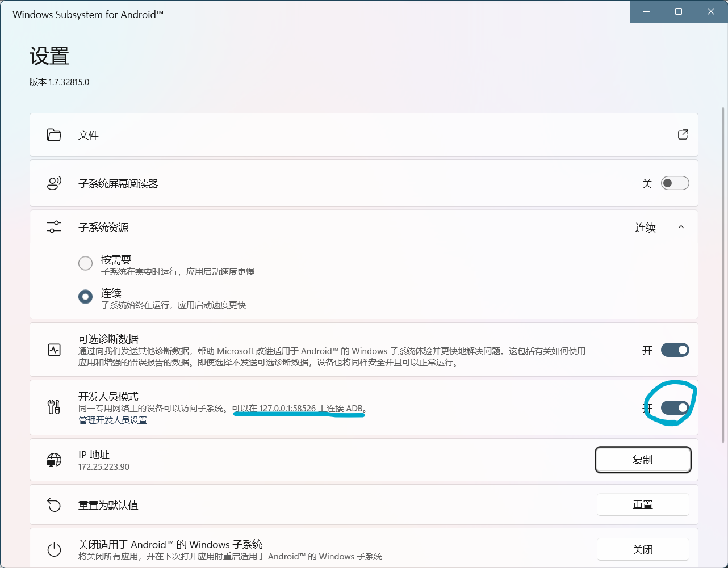728x568 pixels.
Task: Collapse the 子系统资源 section chevron
Action: pos(681,227)
